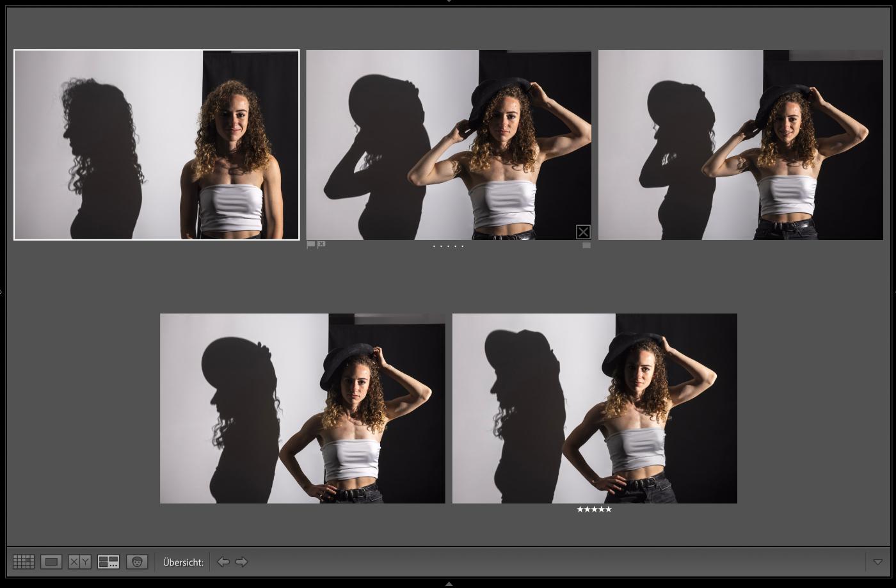The image size is (896, 588).
Task: Select the previous photo with left arrow
Action: pyautogui.click(x=223, y=562)
